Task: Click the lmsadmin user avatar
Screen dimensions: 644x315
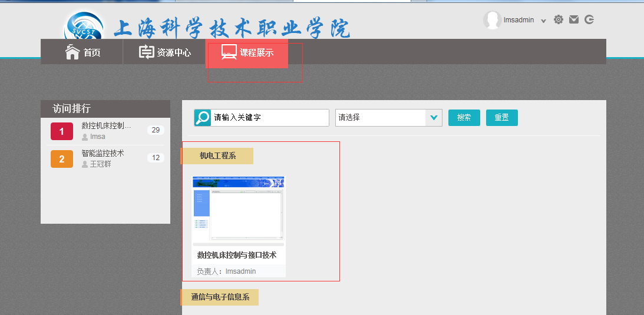Action: click(491, 20)
